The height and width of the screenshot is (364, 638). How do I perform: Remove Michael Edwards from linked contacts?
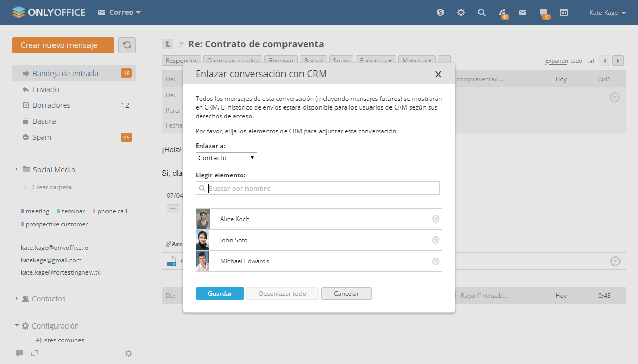(x=436, y=261)
